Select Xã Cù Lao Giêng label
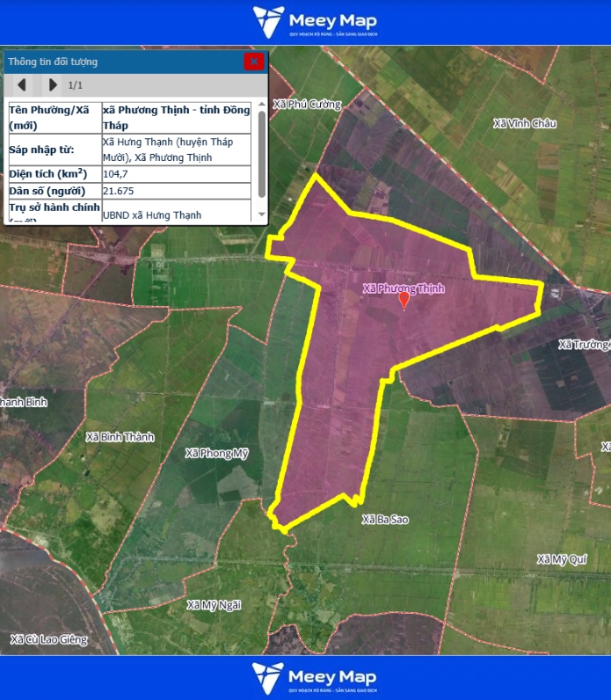This screenshot has width=611, height=700. coord(49,639)
